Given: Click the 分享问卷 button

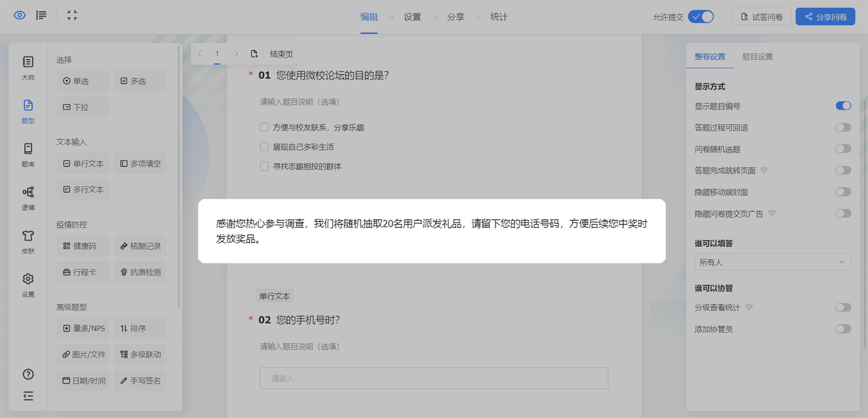Looking at the screenshot, I should (x=825, y=17).
